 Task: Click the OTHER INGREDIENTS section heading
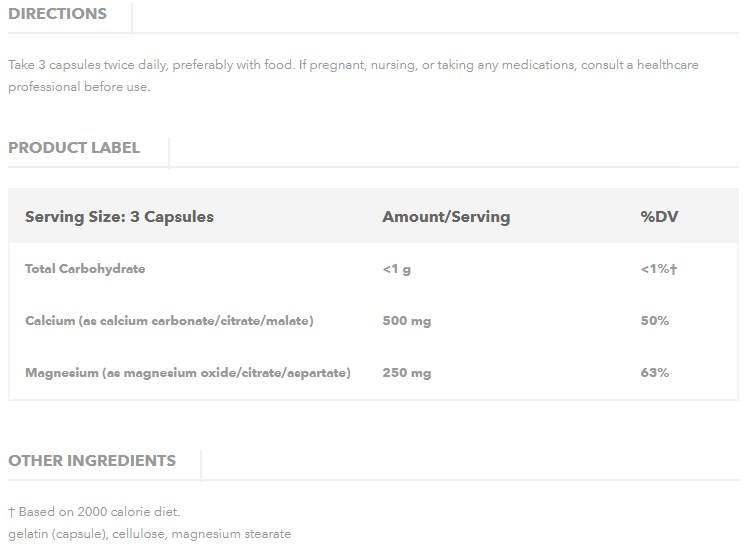click(x=92, y=461)
